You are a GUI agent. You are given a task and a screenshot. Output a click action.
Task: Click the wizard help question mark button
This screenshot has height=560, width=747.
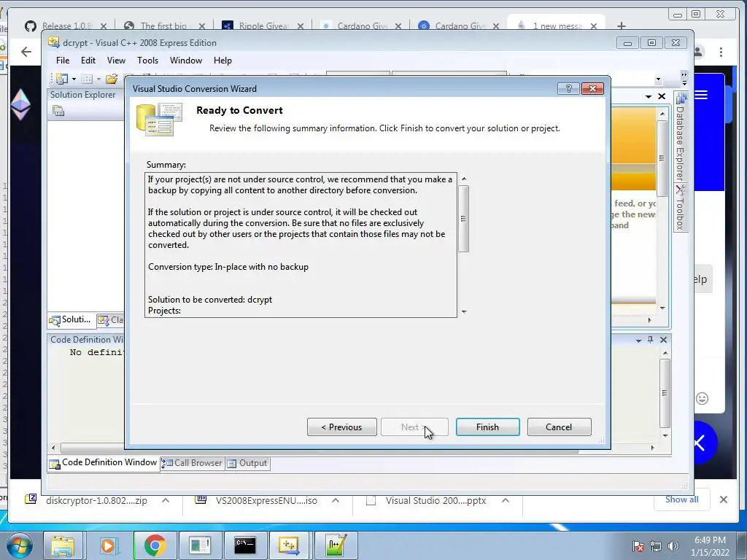pos(568,88)
